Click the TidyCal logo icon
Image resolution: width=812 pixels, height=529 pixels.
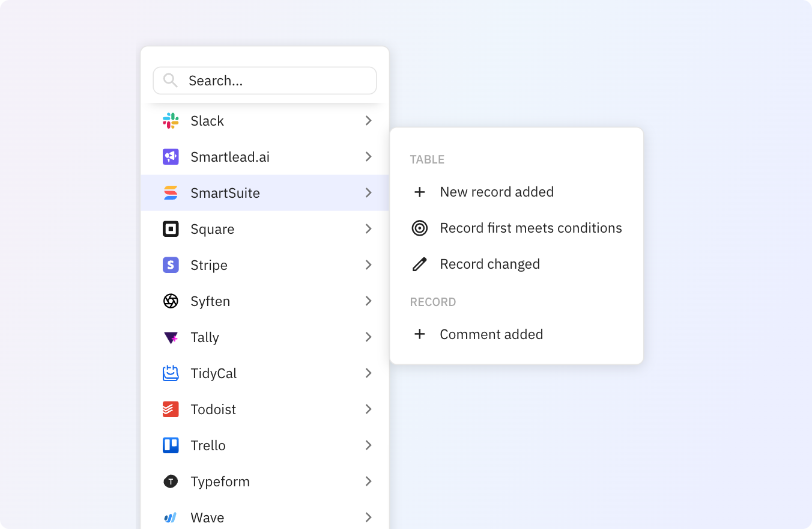point(171,373)
